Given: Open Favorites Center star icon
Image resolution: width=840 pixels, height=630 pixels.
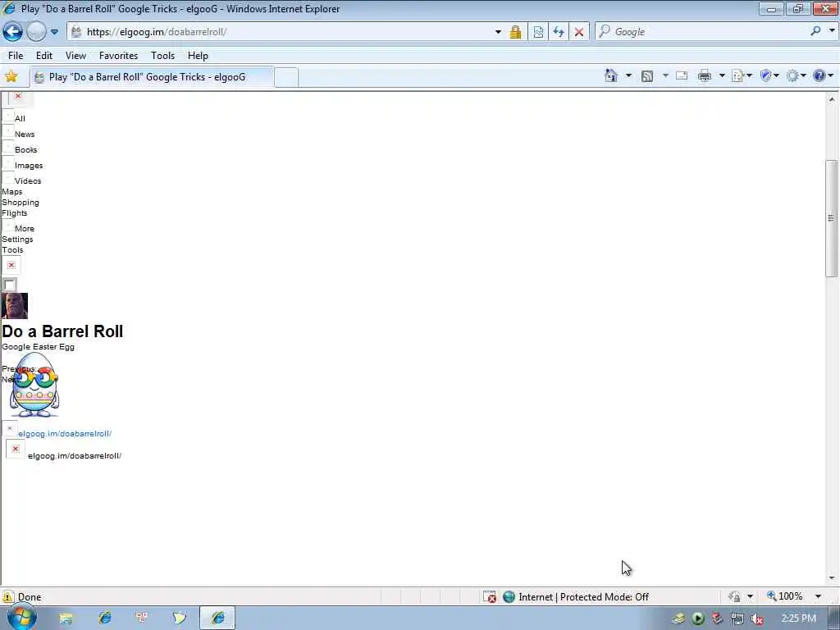Looking at the screenshot, I should (x=11, y=76).
